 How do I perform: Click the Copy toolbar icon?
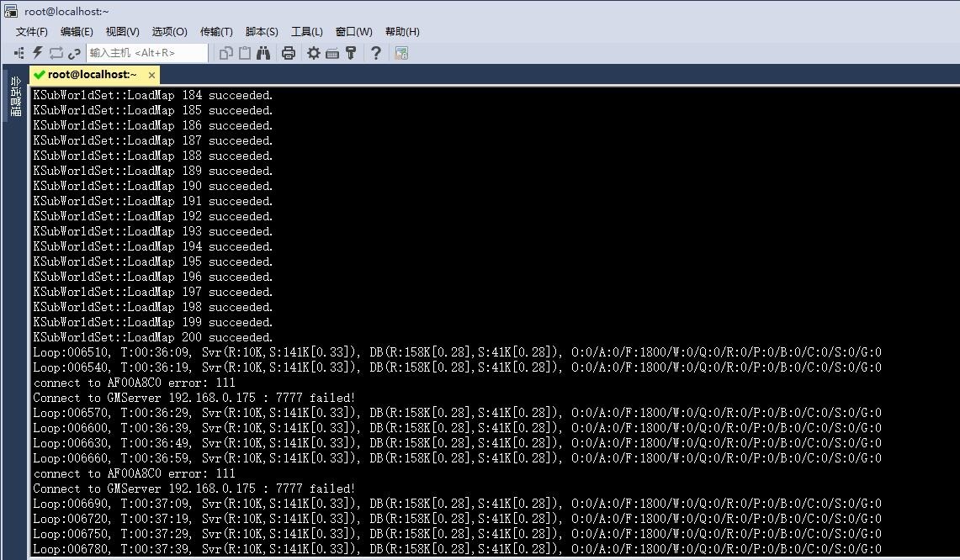(x=226, y=53)
